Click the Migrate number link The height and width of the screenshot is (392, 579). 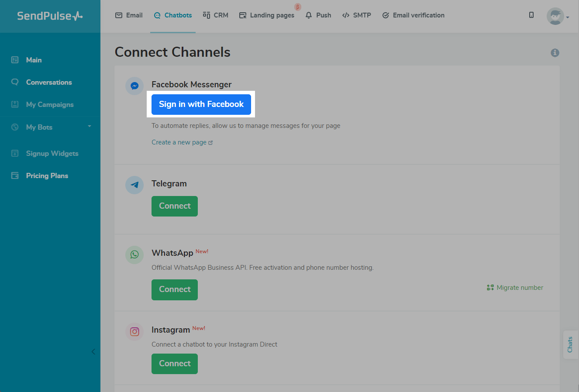point(515,288)
